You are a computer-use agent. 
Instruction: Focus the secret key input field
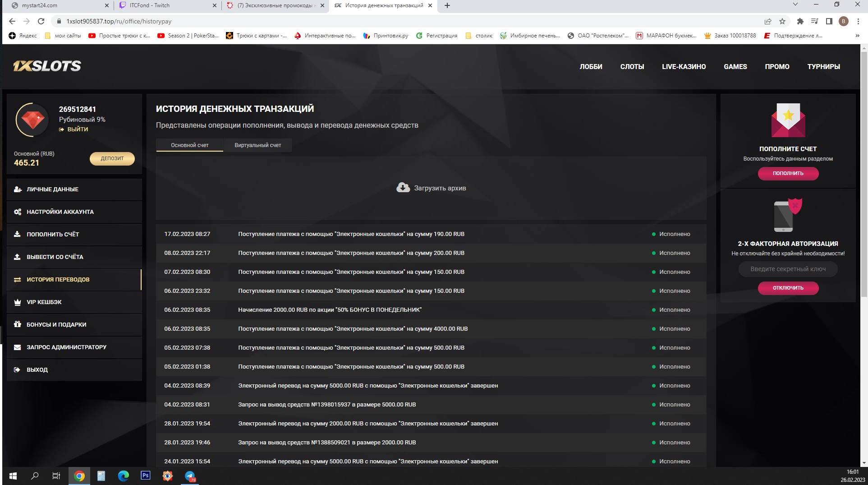tap(788, 269)
